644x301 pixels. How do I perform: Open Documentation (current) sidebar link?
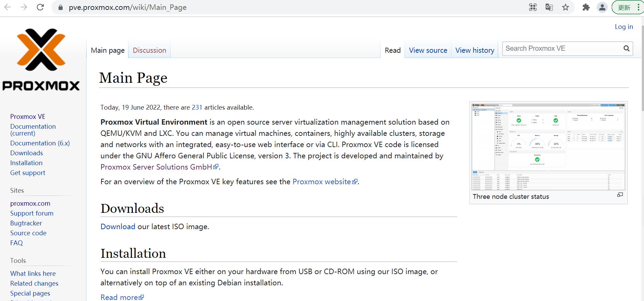pos(33,130)
